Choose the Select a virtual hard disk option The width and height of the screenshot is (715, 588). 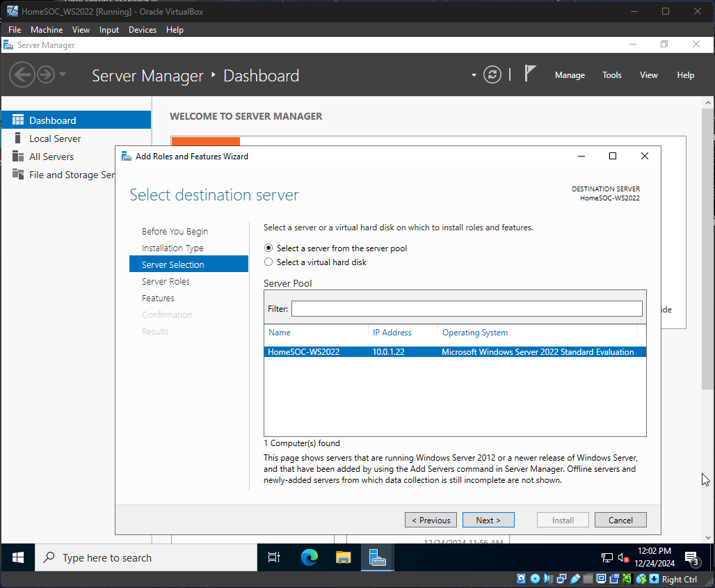(268, 262)
